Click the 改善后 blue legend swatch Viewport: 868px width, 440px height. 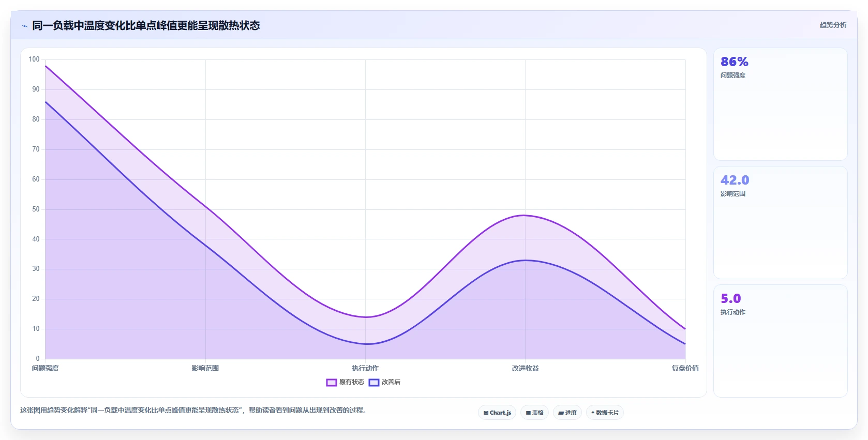coord(374,383)
